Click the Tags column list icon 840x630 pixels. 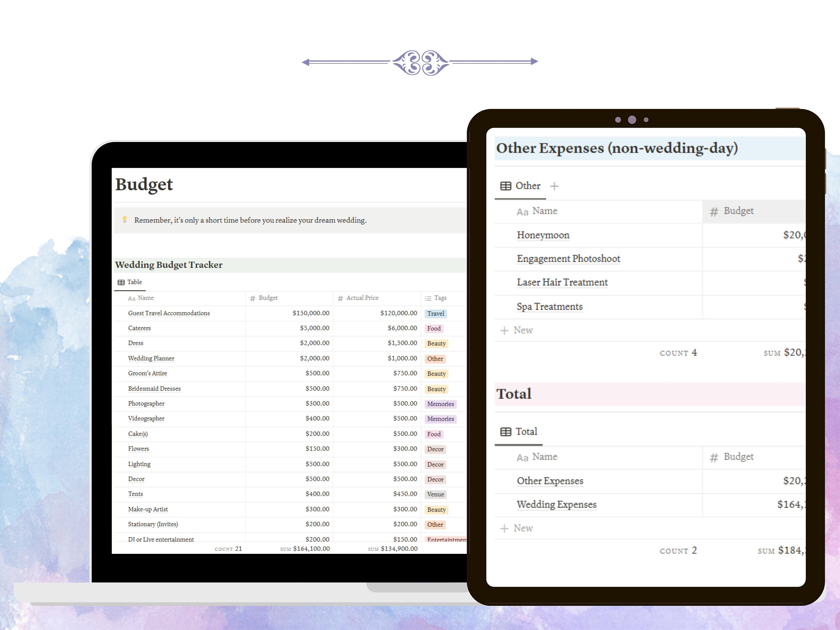click(428, 298)
